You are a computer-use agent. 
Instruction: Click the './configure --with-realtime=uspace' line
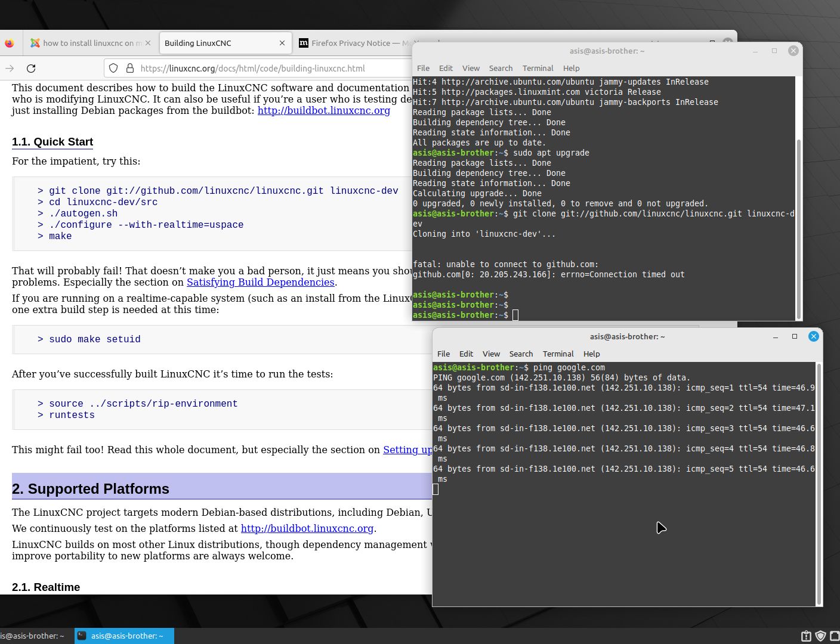coord(140,225)
